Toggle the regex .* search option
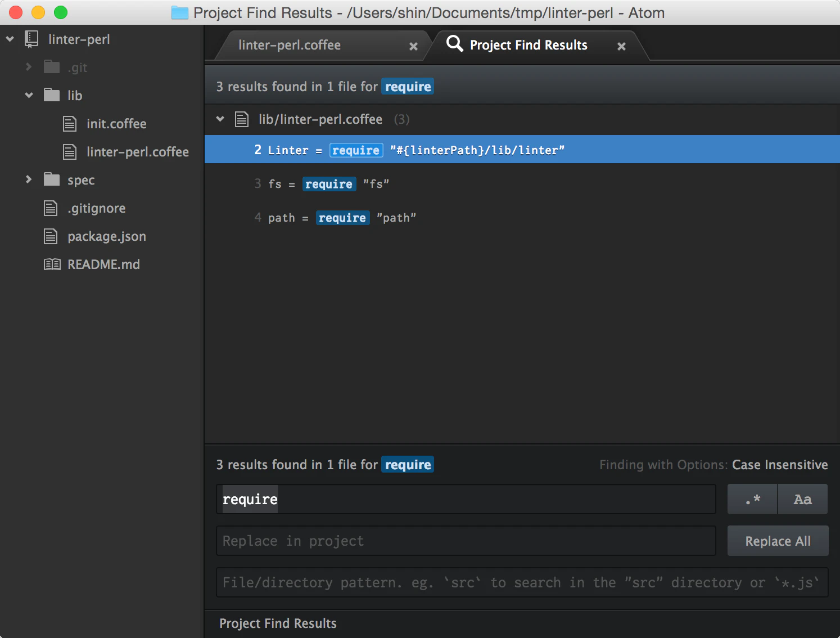The width and height of the screenshot is (840, 638). [752, 499]
